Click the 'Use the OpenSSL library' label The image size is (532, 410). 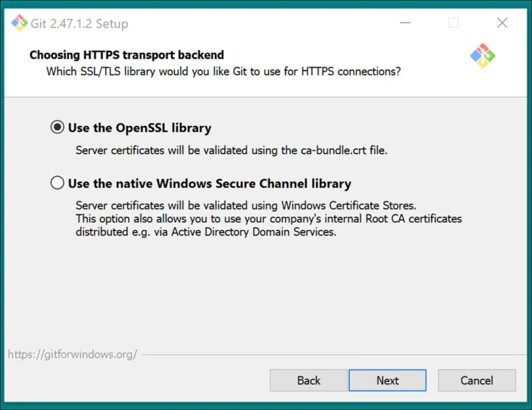point(140,128)
